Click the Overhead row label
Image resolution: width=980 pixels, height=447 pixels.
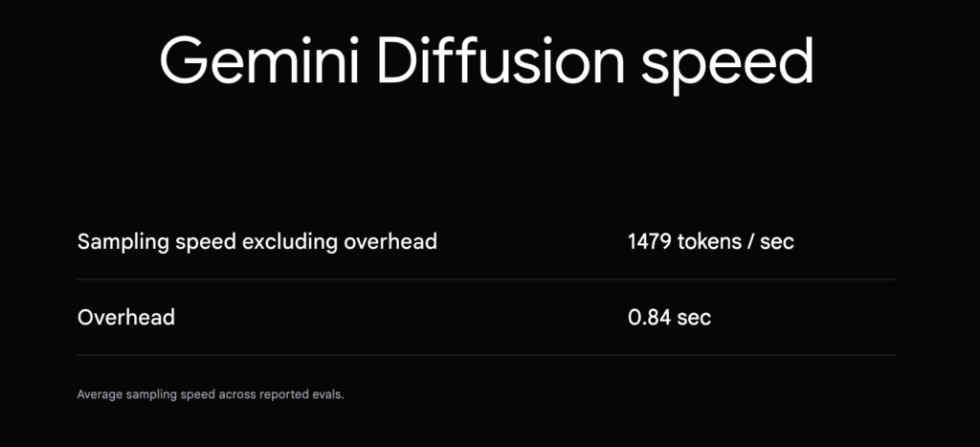coord(126,317)
